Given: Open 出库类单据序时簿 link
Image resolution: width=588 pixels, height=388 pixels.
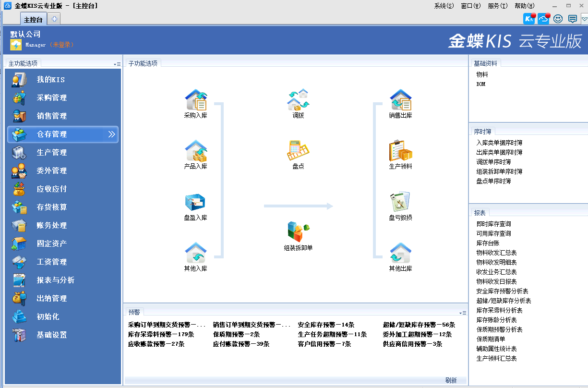Looking at the screenshot, I should tap(499, 152).
